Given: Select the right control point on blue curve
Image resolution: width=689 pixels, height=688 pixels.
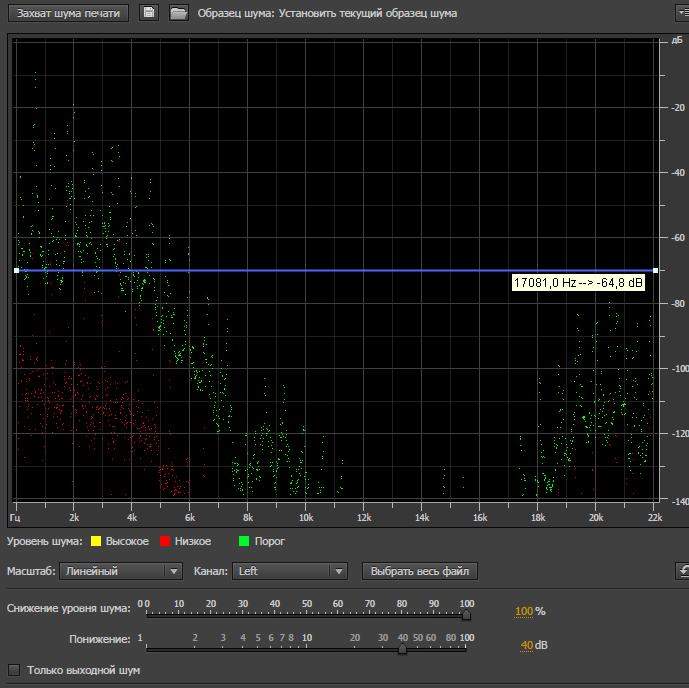Looking at the screenshot, I should 655,270.
